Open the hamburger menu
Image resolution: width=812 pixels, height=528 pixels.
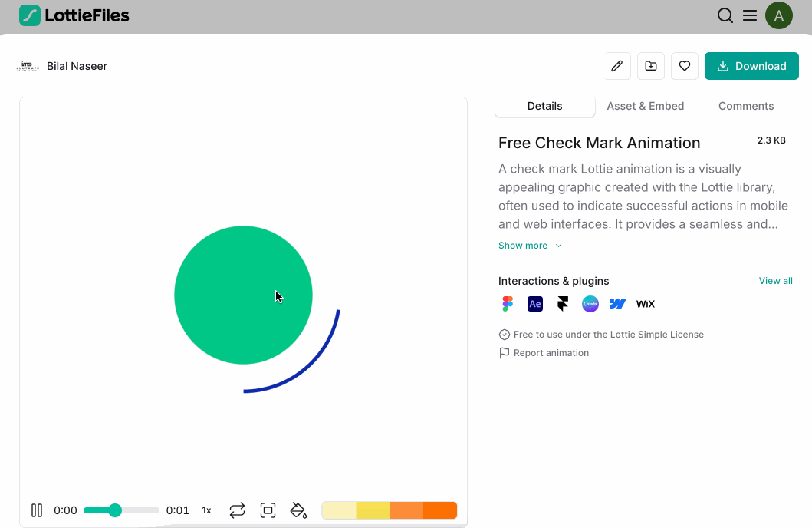[749, 15]
